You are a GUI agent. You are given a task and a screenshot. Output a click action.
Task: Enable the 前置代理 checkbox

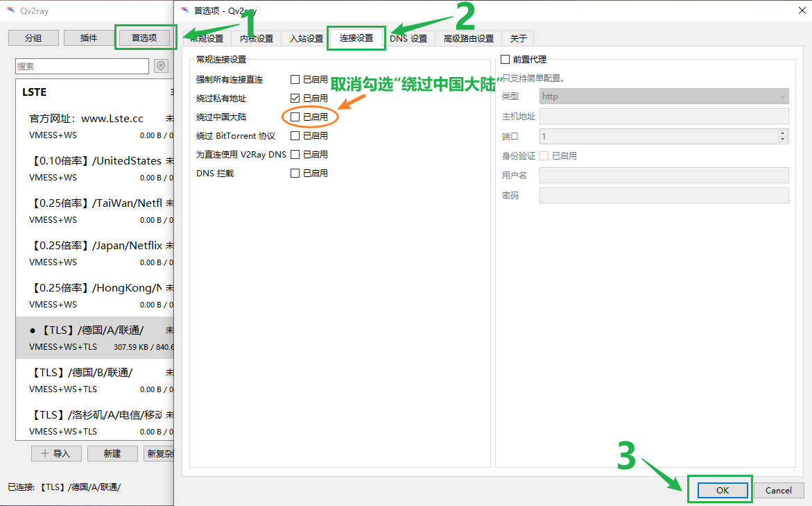505,60
